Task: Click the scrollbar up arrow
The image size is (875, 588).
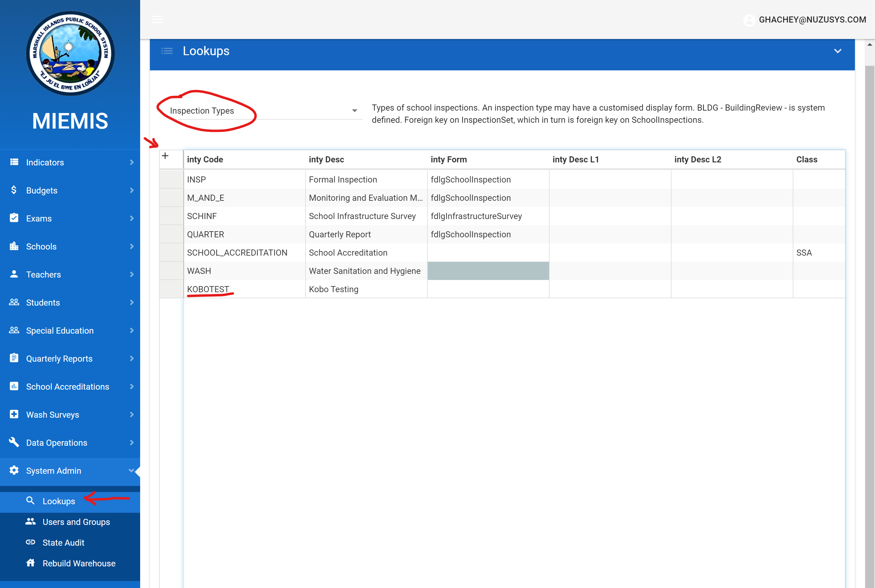Action: 870,44
